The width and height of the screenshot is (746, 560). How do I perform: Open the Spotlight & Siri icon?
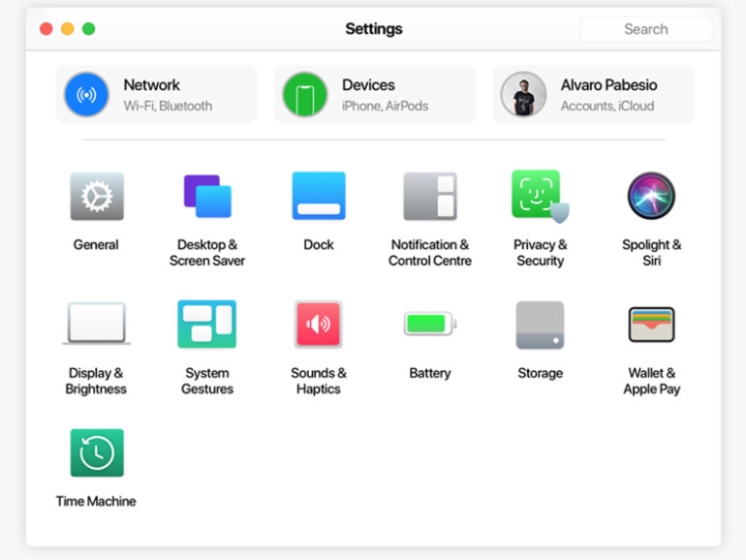coord(651,196)
